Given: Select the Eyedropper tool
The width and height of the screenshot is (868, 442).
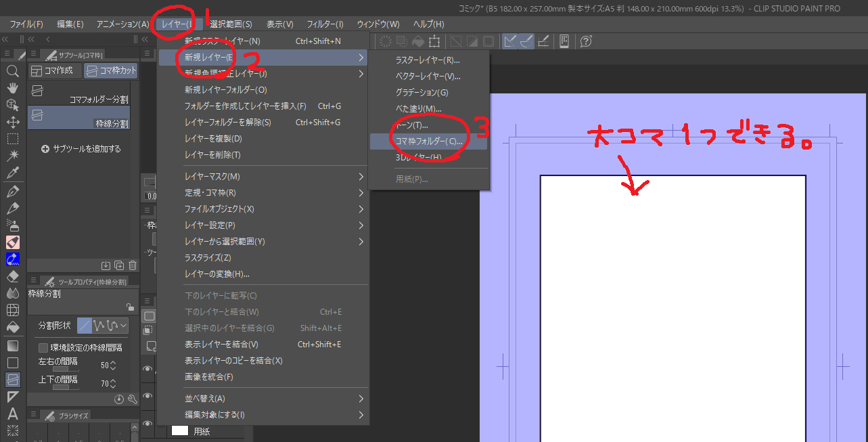Looking at the screenshot, I should tap(12, 173).
